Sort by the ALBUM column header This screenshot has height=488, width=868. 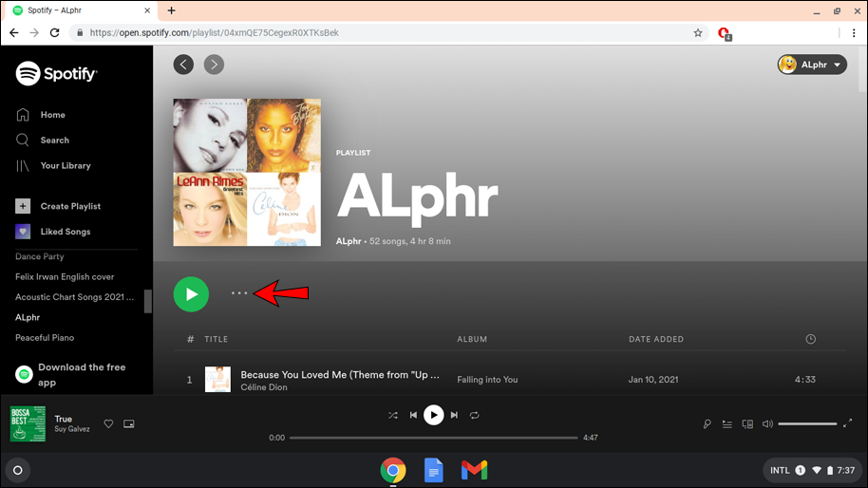[472, 339]
